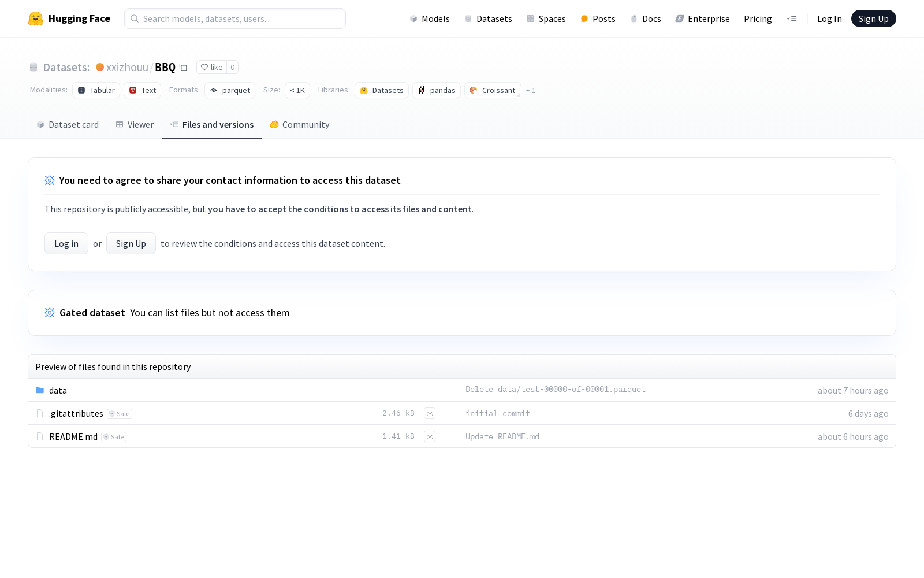Expand the +1 more libraries

(531, 91)
